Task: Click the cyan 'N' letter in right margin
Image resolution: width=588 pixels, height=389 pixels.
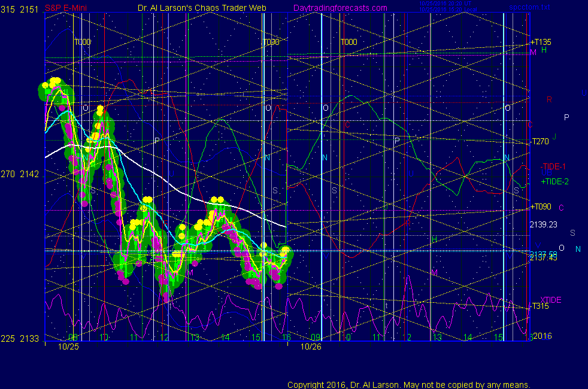Action: pyautogui.click(x=578, y=249)
